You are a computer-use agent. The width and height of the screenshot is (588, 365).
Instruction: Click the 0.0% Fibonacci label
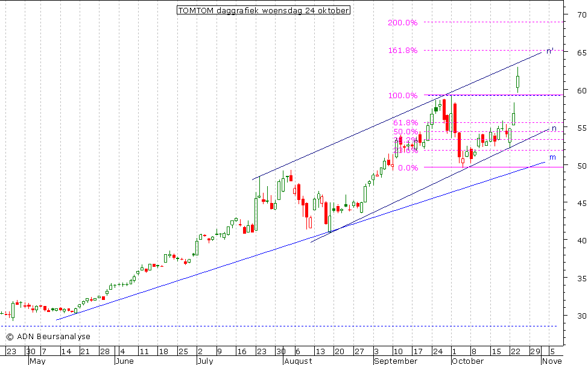[x=408, y=167]
